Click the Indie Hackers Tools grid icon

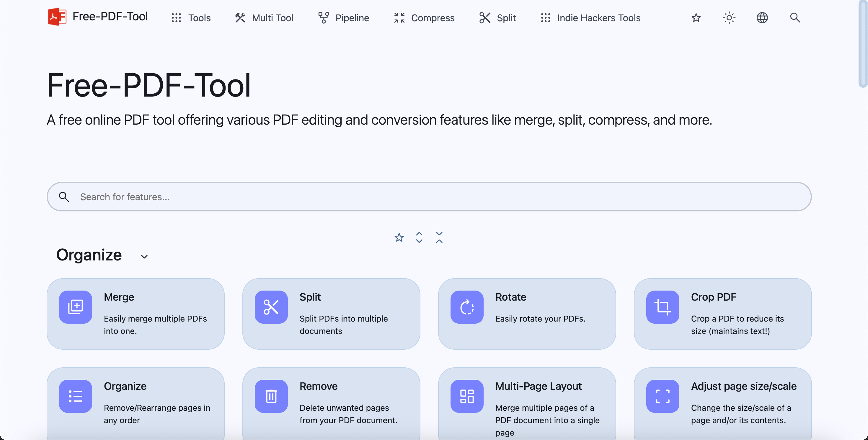coord(546,18)
